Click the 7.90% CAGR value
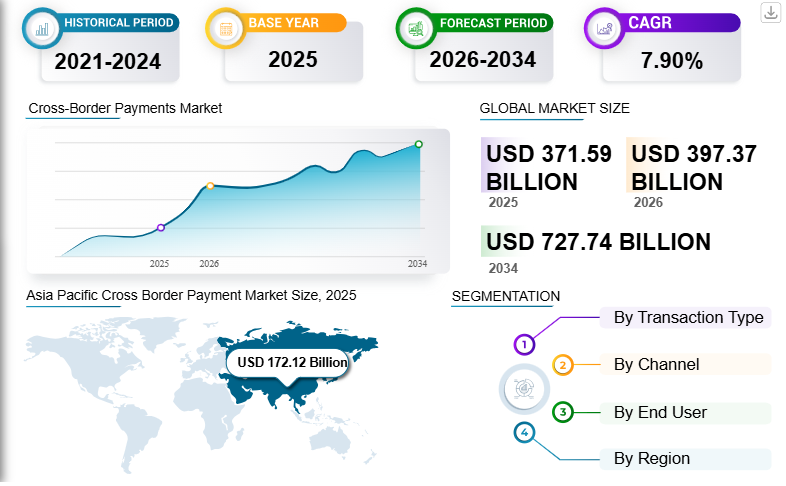 (672, 61)
